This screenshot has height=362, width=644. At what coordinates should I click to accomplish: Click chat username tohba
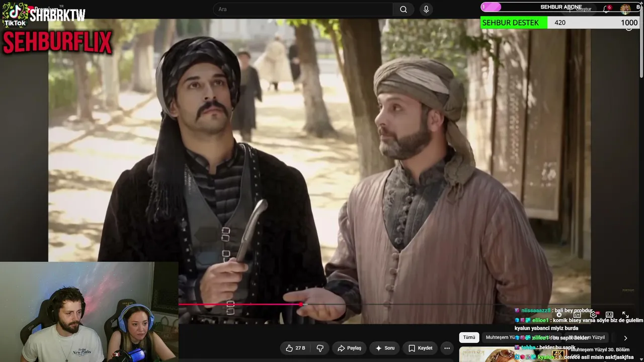[528, 347]
